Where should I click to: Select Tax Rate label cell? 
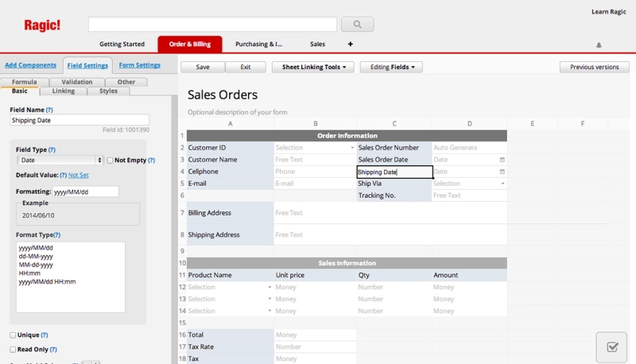tap(231, 347)
